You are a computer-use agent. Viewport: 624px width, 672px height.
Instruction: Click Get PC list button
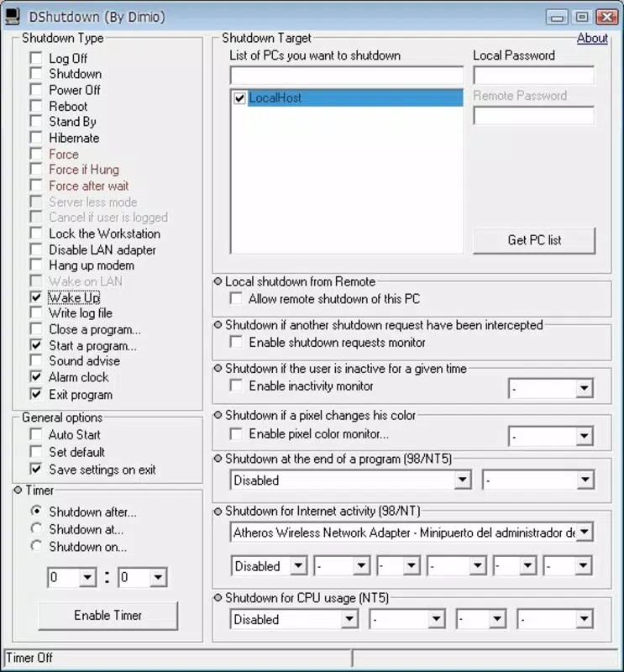(534, 240)
